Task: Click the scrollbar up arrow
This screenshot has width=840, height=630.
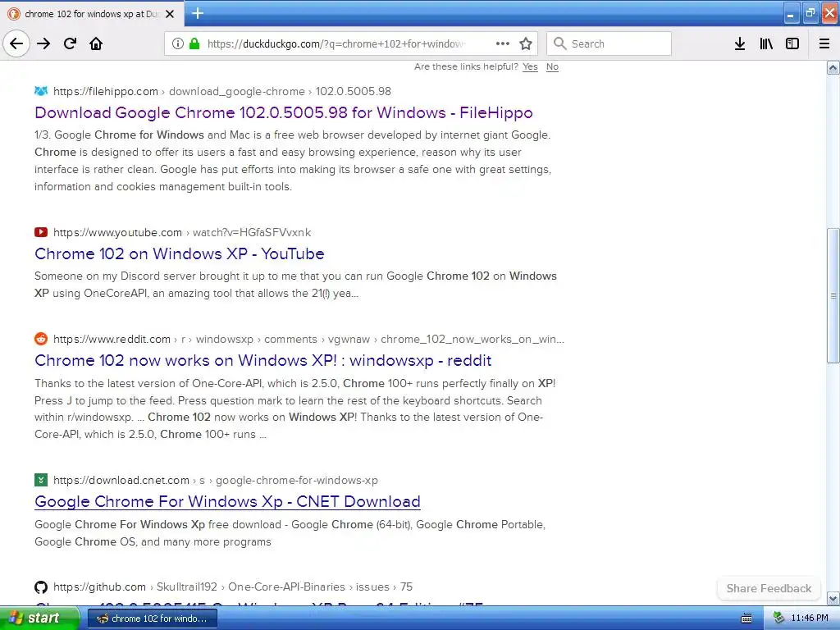Action: pyautogui.click(x=833, y=68)
